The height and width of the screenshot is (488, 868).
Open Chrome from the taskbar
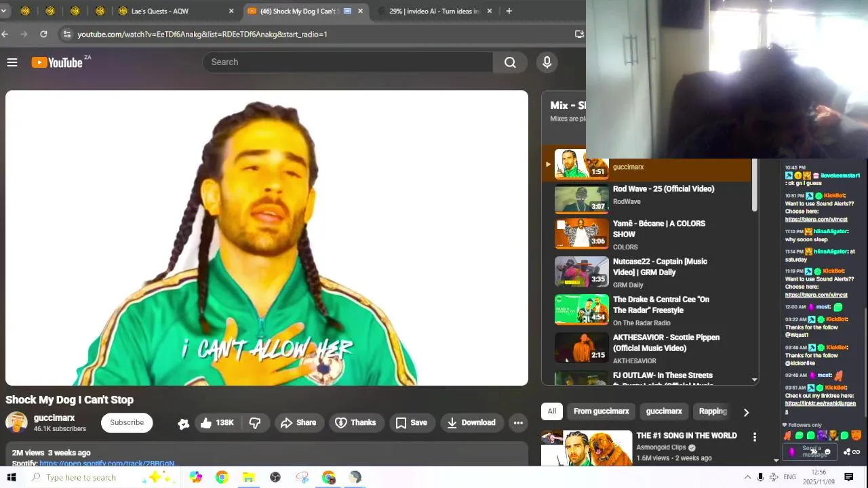tap(222, 477)
